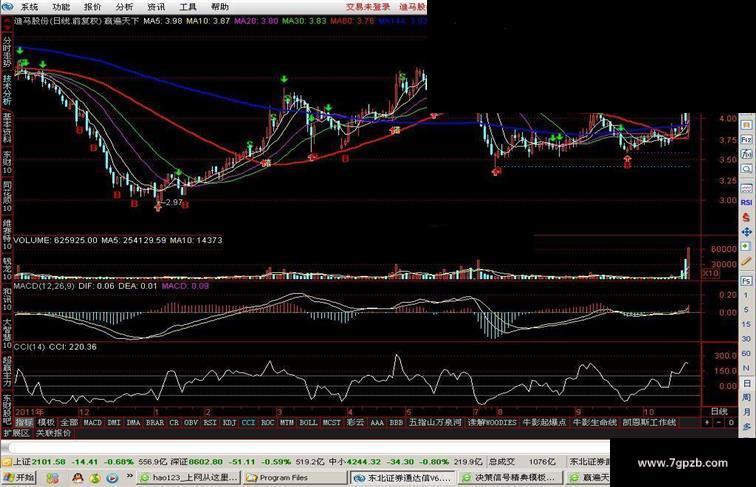756x487 pixels.
Task: Select the N period option
Action: (746, 368)
